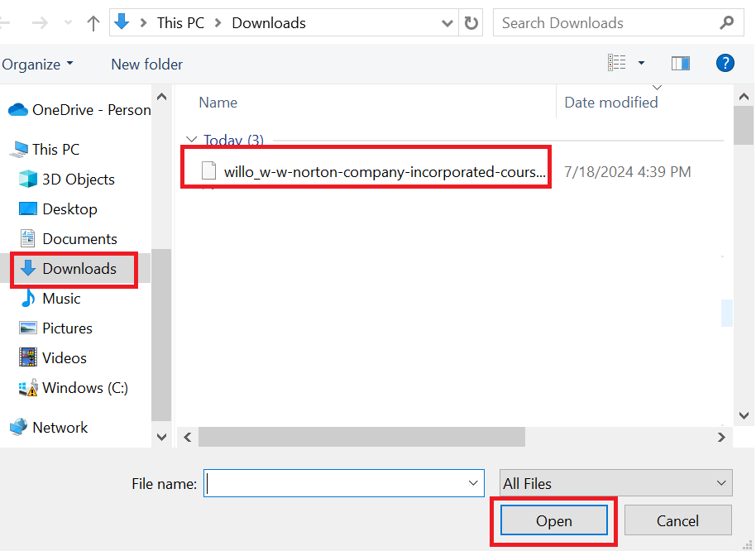This screenshot has width=756, height=551.
Task: Change view layout icon
Action: 617,63
